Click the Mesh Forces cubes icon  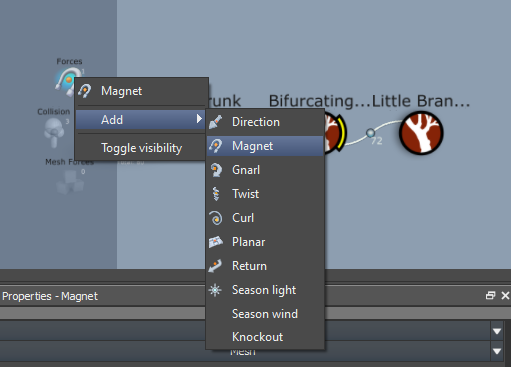click(70, 182)
